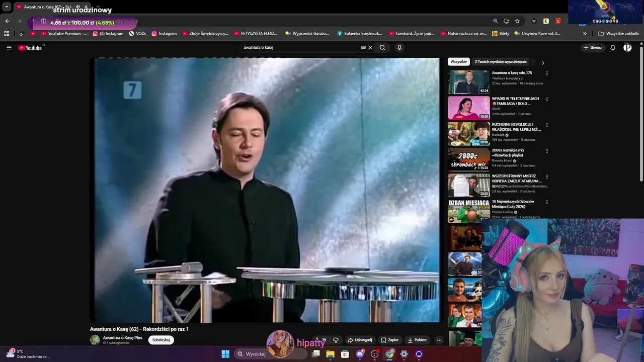Open the bookmarks apps grid icon
This screenshot has width=644, height=362.
coord(7,34)
